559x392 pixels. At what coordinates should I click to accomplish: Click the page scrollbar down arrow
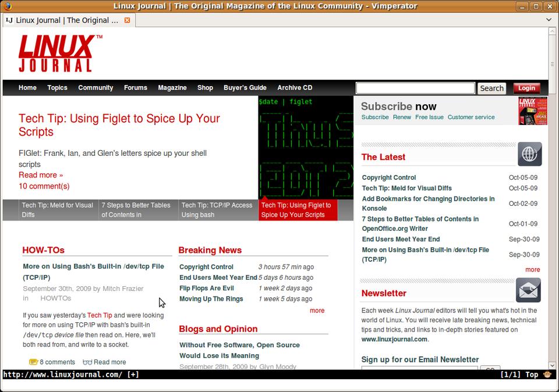pyautogui.click(x=552, y=365)
